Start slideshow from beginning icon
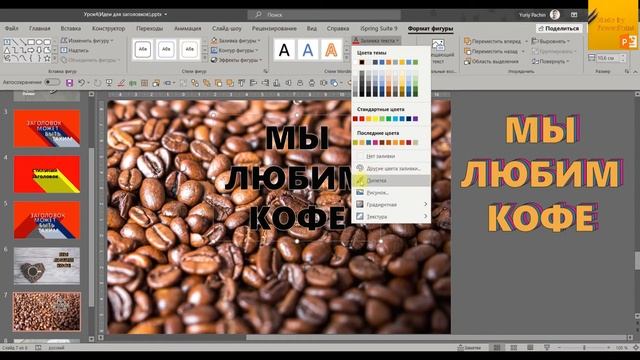Viewport: 640px width, 360px height. click(109, 83)
